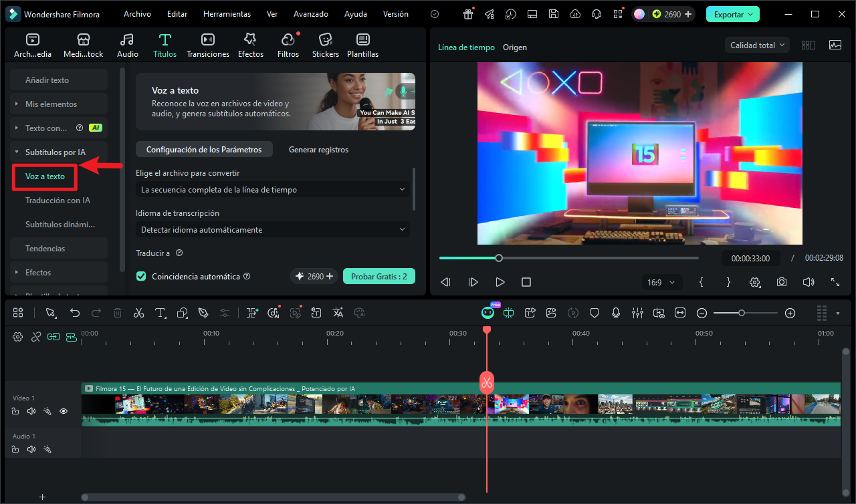This screenshot has height=504, width=856.
Task: Click timeline zoom-to-fit arrows icon
Action: point(681,313)
